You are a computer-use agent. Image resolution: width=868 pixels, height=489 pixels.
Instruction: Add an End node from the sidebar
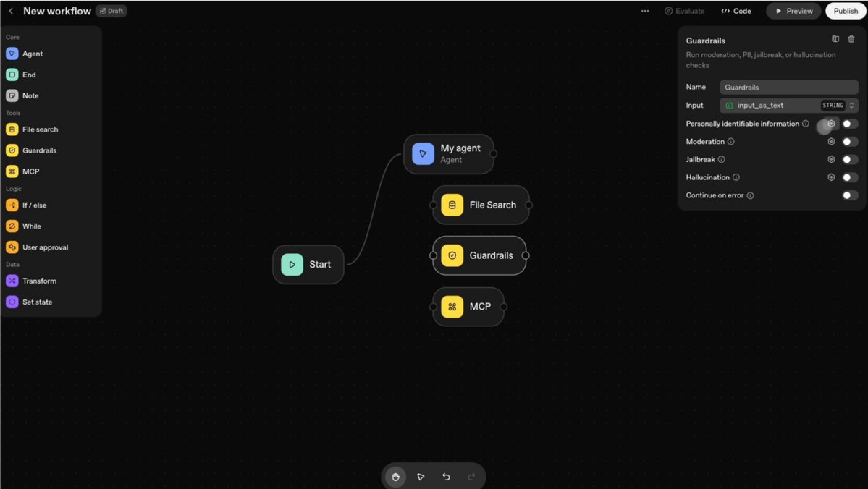(x=29, y=75)
